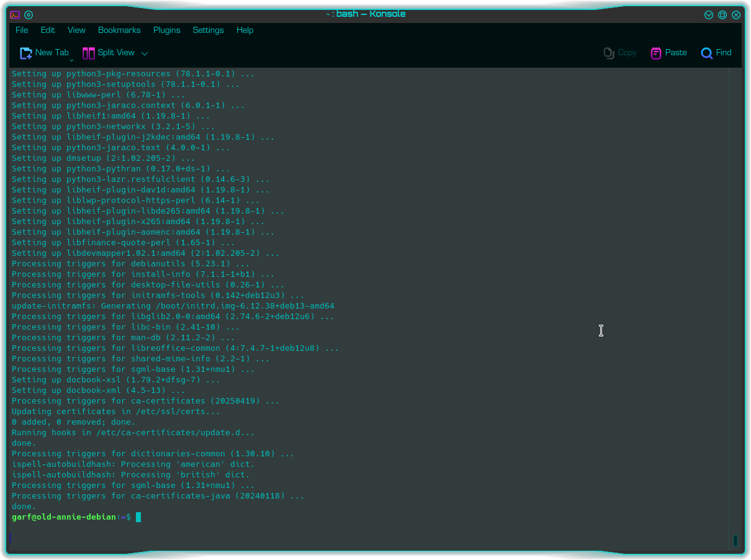Image resolution: width=751 pixels, height=560 pixels.
Task: Open the View menu
Action: [x=76, y=30]
